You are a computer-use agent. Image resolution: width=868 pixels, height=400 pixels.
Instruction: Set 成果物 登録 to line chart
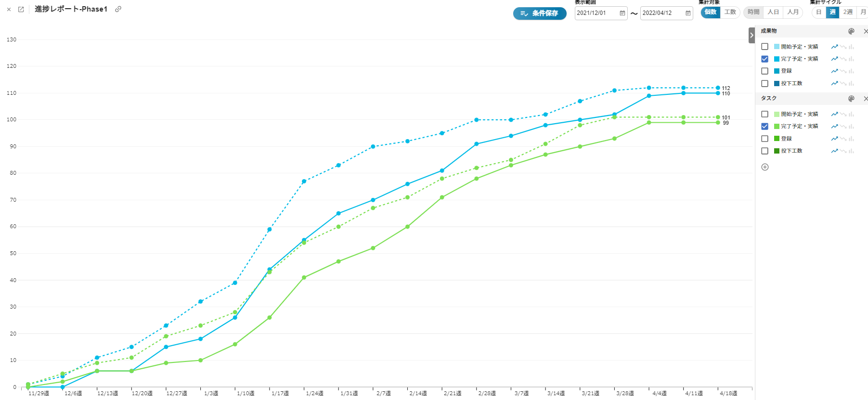[834, 71]
